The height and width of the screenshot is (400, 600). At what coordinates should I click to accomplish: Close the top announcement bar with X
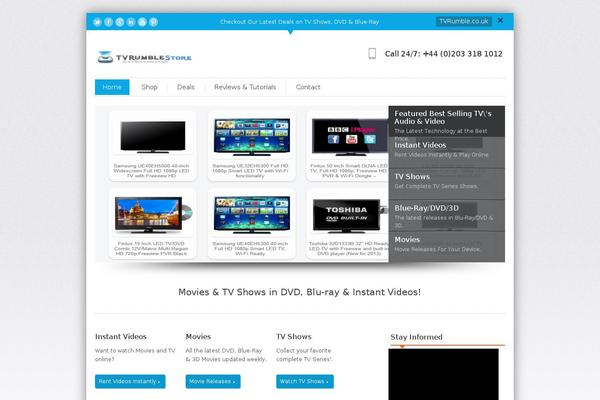pyautogui.click(x=500, y=21)
